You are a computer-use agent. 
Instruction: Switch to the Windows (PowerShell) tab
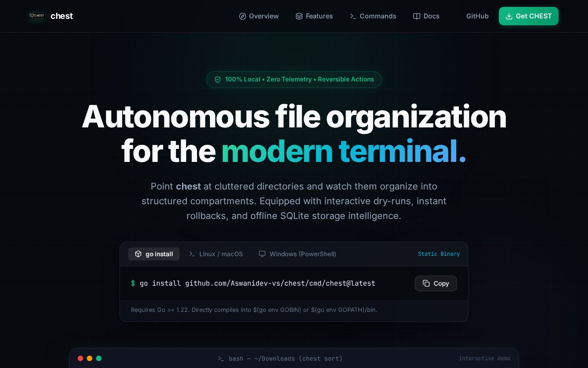298,254
